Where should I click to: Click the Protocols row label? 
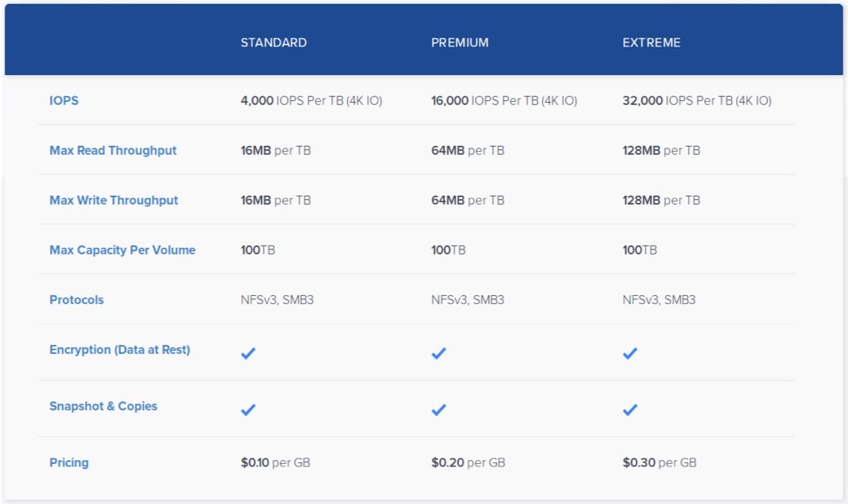click(x=77, y=299)
